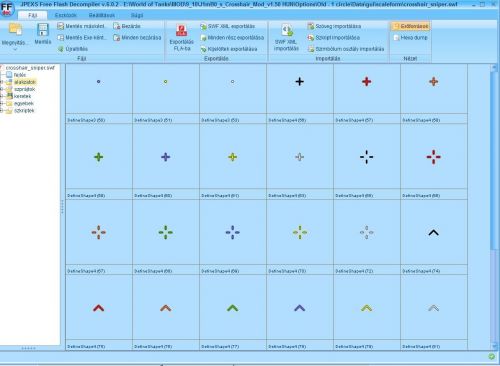Expand the alakzatok tree node
Screen dimensions: 500x366
click(x=2, y=82)
